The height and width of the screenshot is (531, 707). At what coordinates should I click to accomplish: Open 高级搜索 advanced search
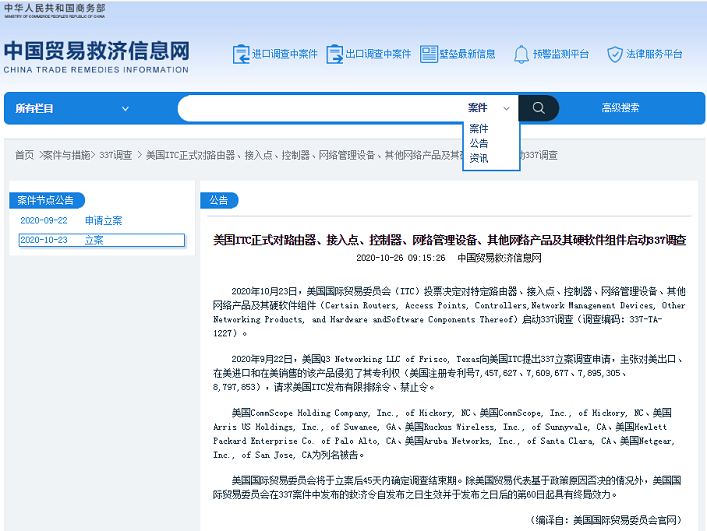tap(620, 108)
